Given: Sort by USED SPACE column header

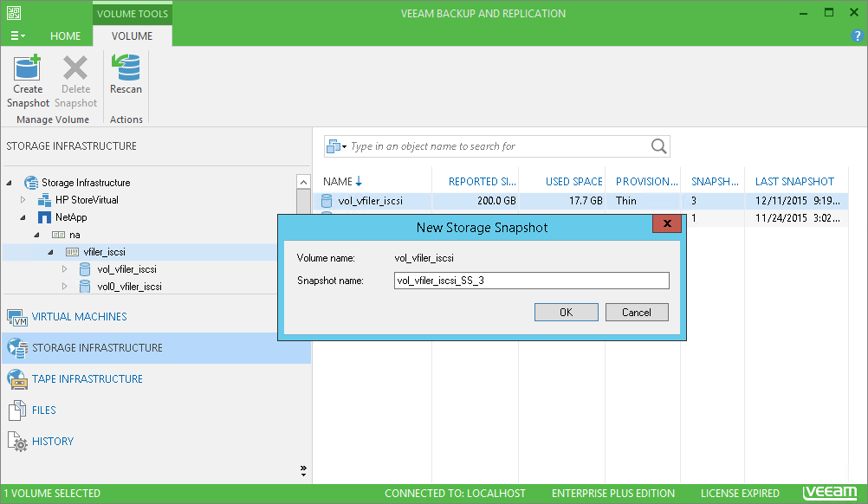Looking at the screenshot, I should (x=574, y=182).
